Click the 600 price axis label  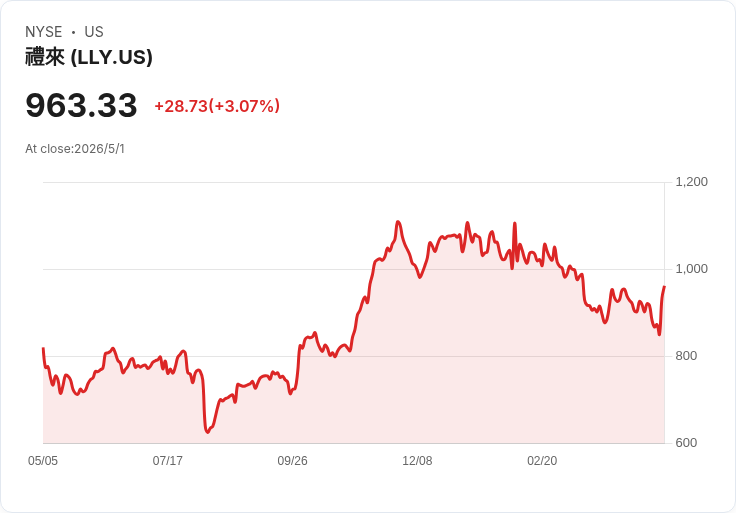(x=686, y=443)
